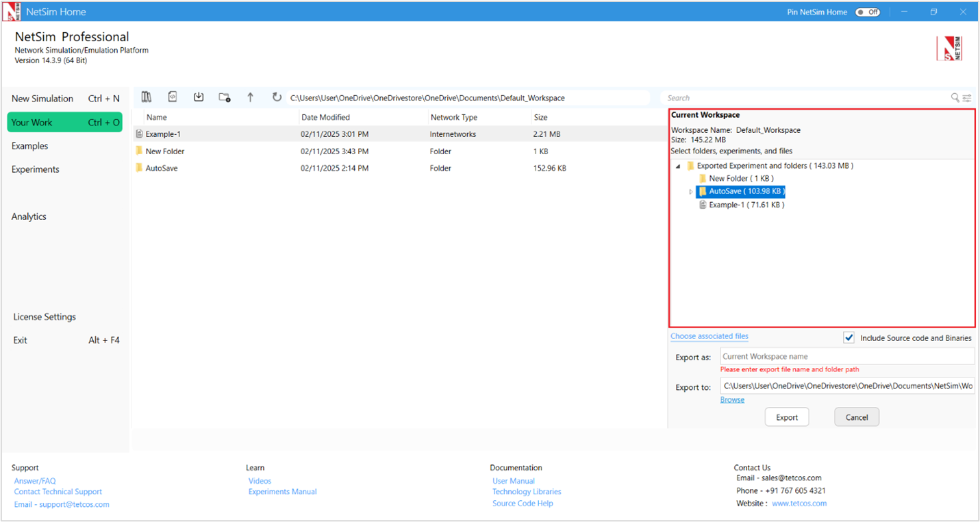The height and width of the screenshot is (522, 980).
Task: Open the User Manual documentation link
Action: pyautogui.click(x=514, y=481)
